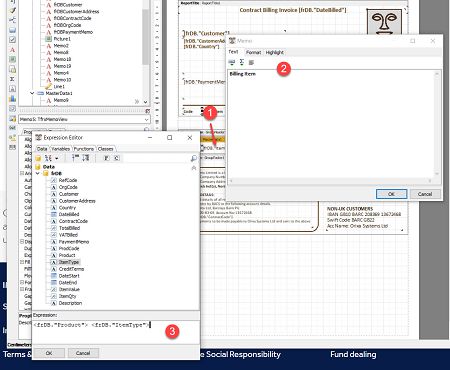Screen dimensions: 450x370
Task: Click the C toggle icon in Expression Editor toolbar
Action: (116, 158)
